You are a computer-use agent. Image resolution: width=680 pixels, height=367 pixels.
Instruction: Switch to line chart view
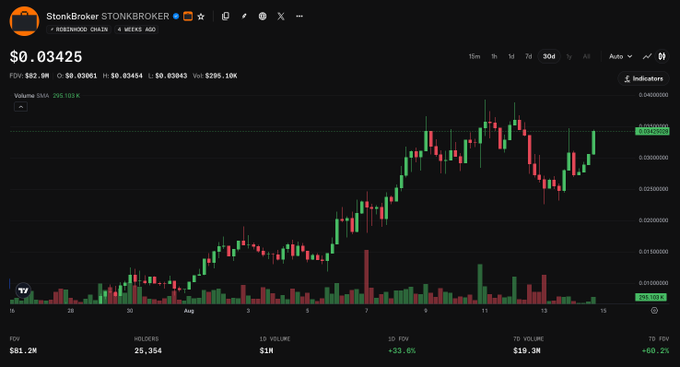[x=647, y=56]
